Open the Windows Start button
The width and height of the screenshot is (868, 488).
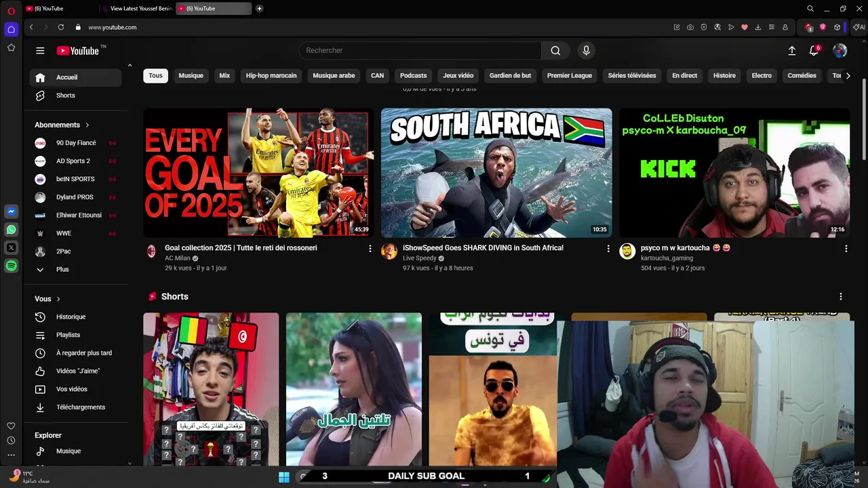(x=284, y=477)
